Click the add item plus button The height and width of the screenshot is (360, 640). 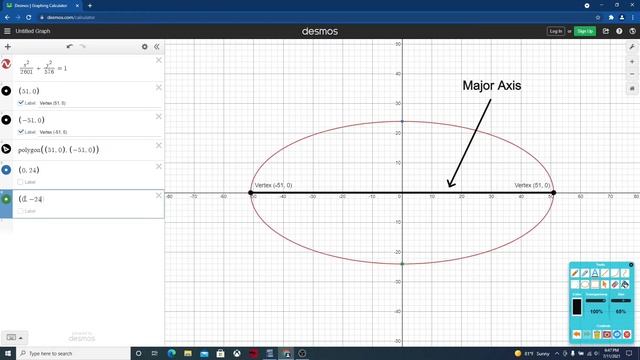click(x=7, y=47)
